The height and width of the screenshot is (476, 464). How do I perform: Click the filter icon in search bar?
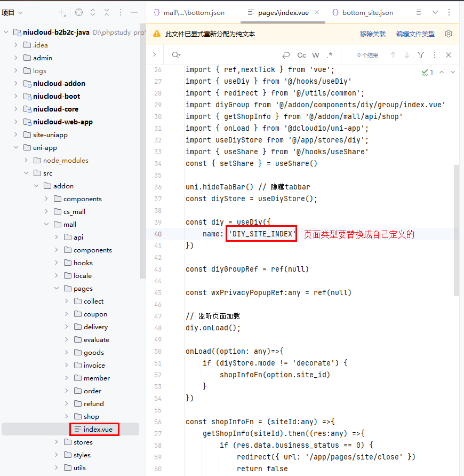coord(421,55)
